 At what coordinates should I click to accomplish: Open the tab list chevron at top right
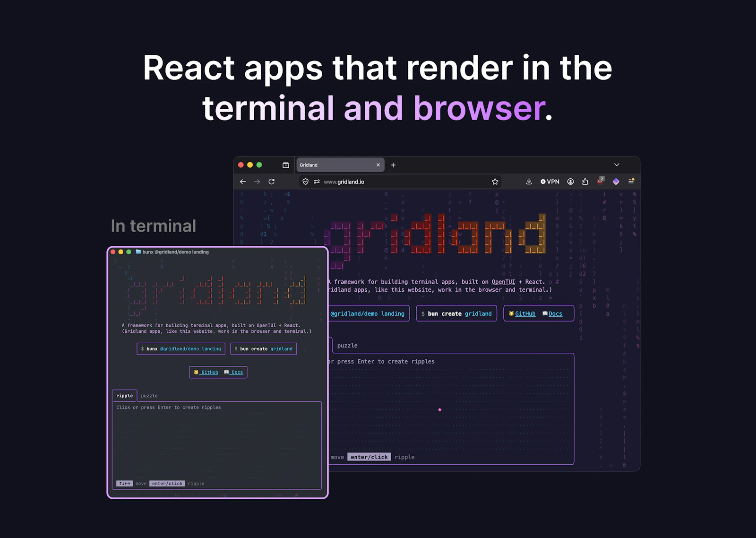point(617,165)
